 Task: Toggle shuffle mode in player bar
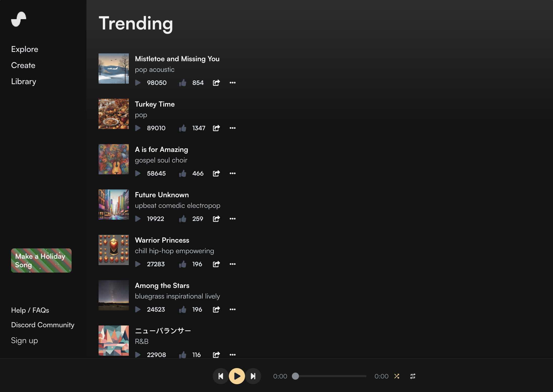coord(397,376)
